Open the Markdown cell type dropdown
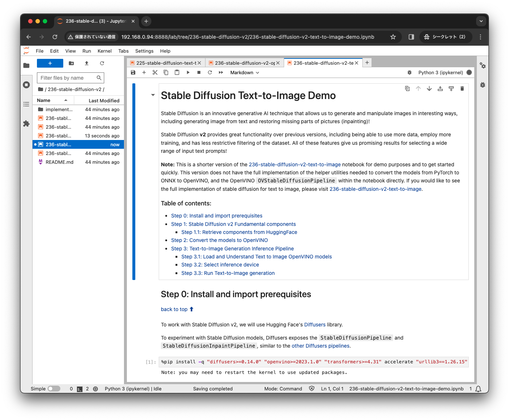Viewport: 509px width, 420px height. [245, 72]
